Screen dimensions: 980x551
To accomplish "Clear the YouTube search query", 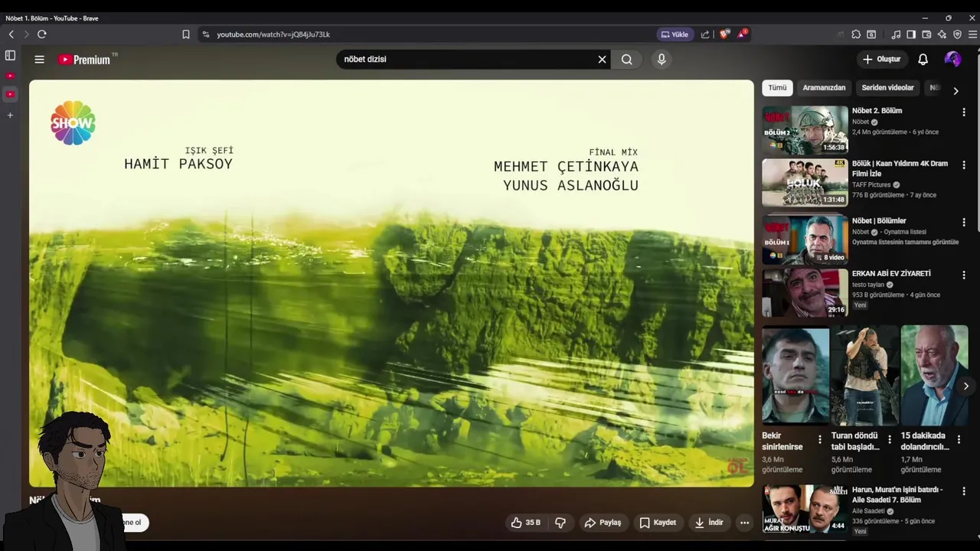I will pos(602,59).
